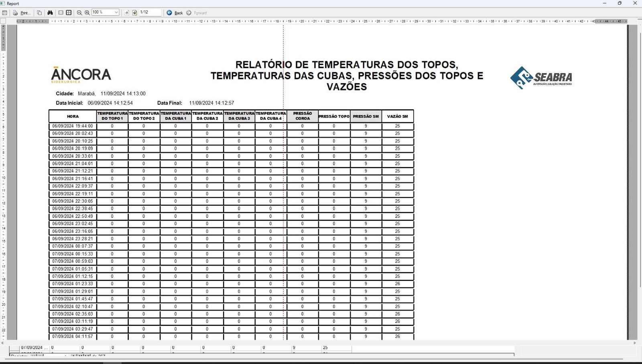The image size is (642, 364).
Task: Click the copy pages toolbar icon
Action: 39,13
